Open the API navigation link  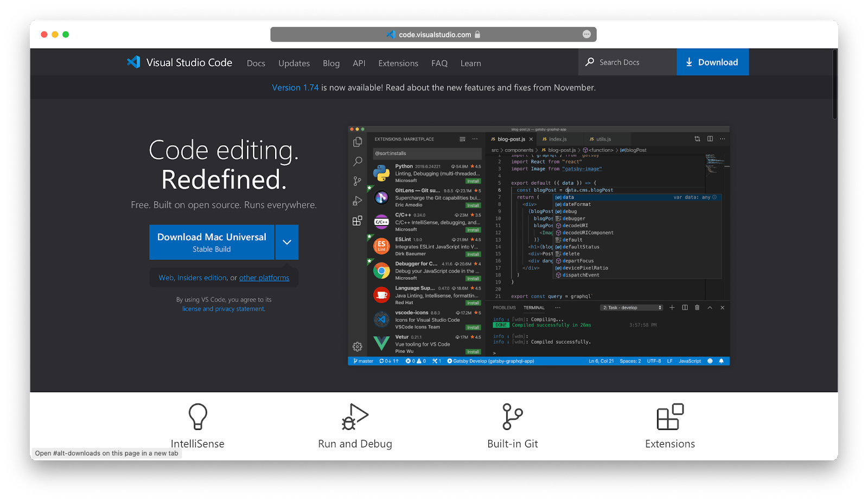359,63
